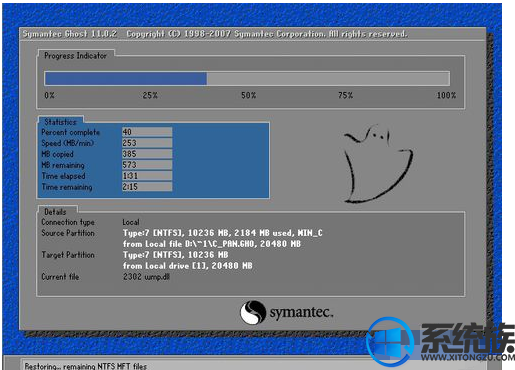Click the MB remaining value field
Viewport: 515px width, 370px height.
tap(147, 165)
